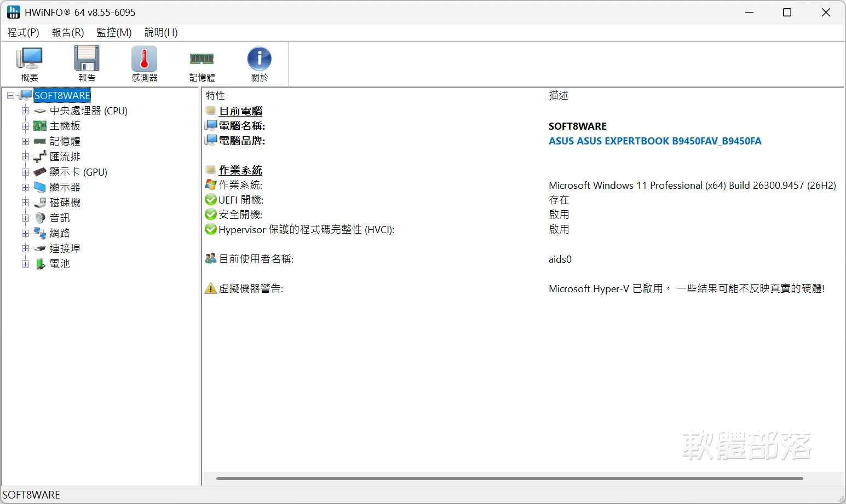846x504 pixels.
Task: Select the Hypervisor 保護的程式碼完整性 (HVCI) row
Action: coord(523,230)
